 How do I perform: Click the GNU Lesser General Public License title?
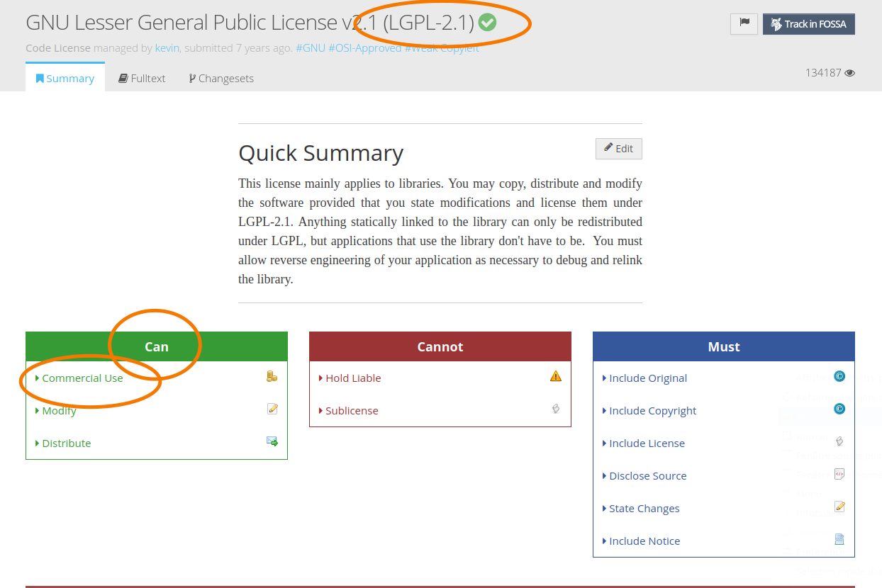pyautogui.click(x=250, y=23)
